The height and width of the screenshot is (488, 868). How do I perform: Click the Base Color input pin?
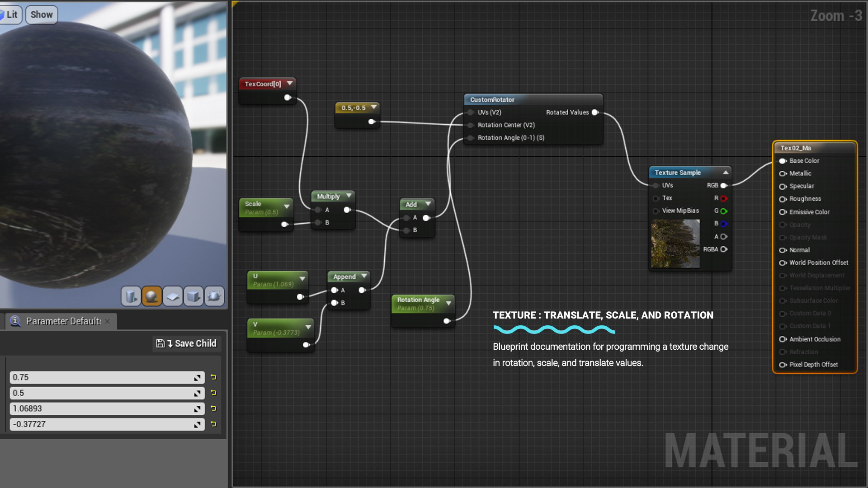[783, 161]
